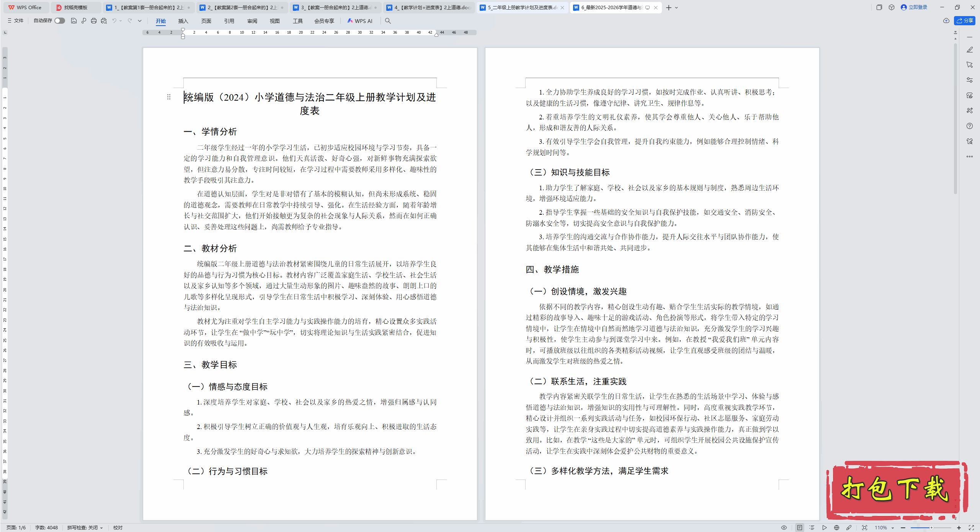Click the 打包下载 red stamp image
Viewport: 980px width, 532px height.
coord(896,490)
